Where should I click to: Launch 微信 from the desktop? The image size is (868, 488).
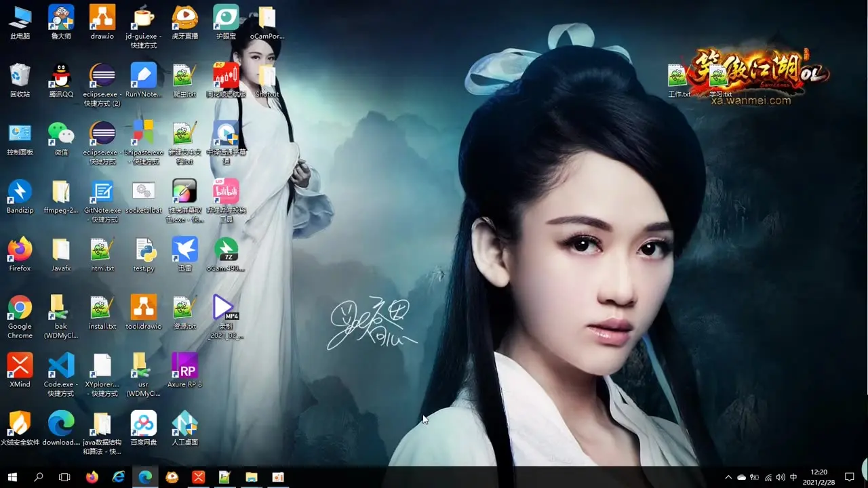click(61, 138)
